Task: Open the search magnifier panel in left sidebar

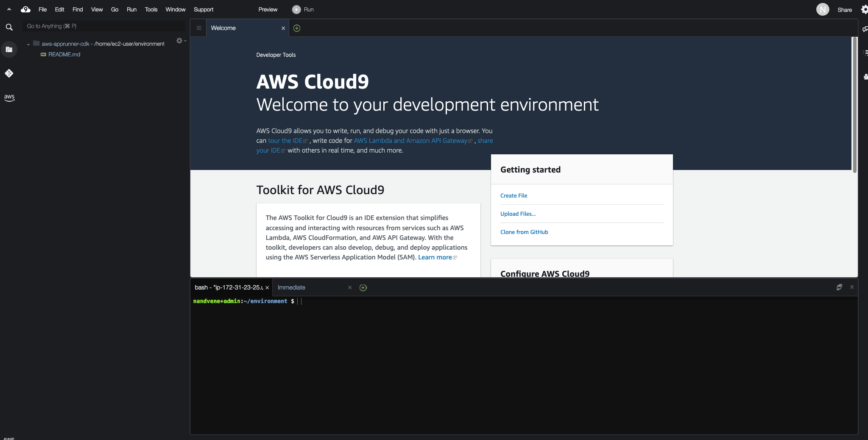Action: 9,27
